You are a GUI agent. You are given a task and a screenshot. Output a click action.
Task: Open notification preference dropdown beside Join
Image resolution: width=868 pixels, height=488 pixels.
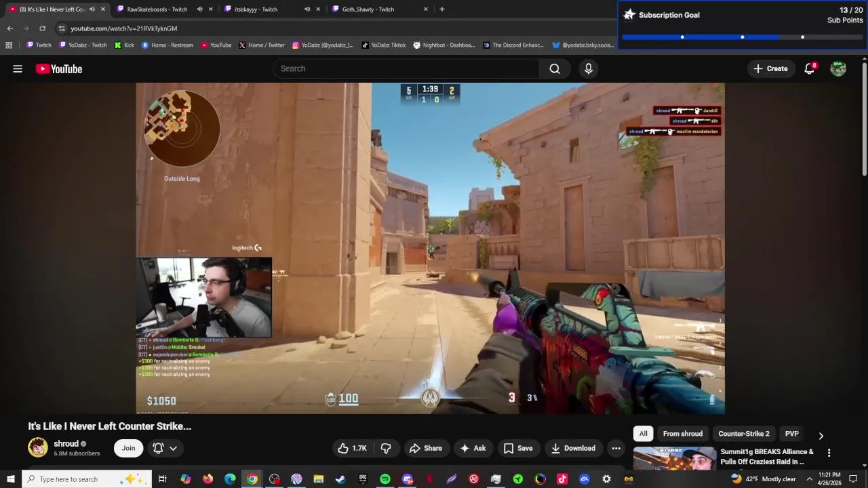pyautogui.click(x=165, y=448)
